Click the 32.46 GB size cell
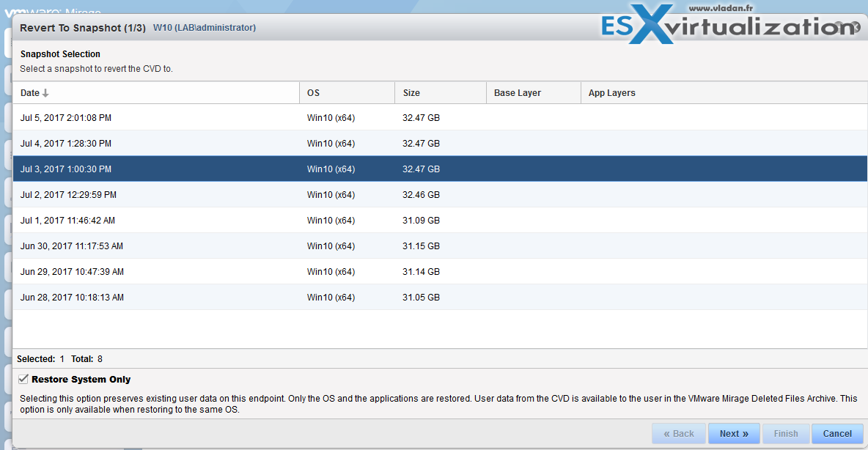The height and width of the screenshot is (450, 868). (422, 195)
